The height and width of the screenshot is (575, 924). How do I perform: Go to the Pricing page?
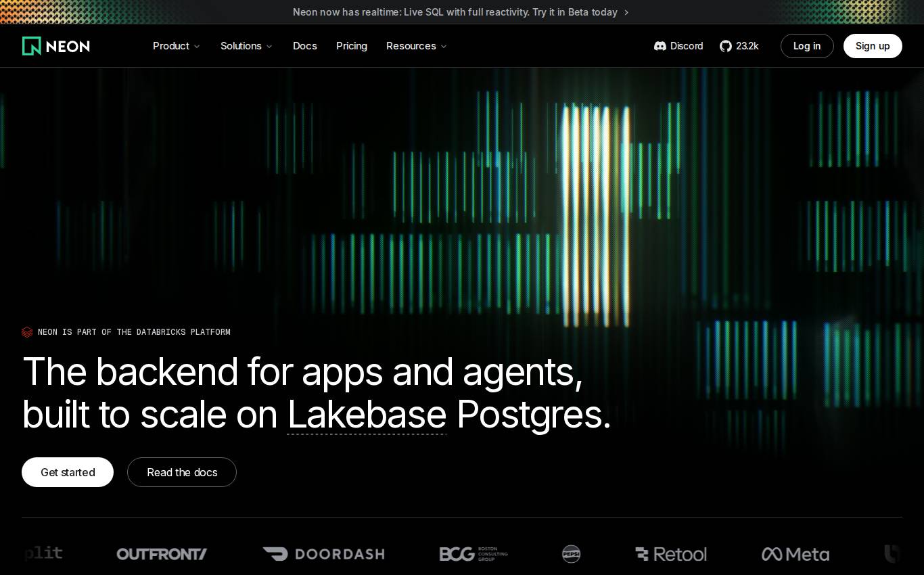pos(352,46)
